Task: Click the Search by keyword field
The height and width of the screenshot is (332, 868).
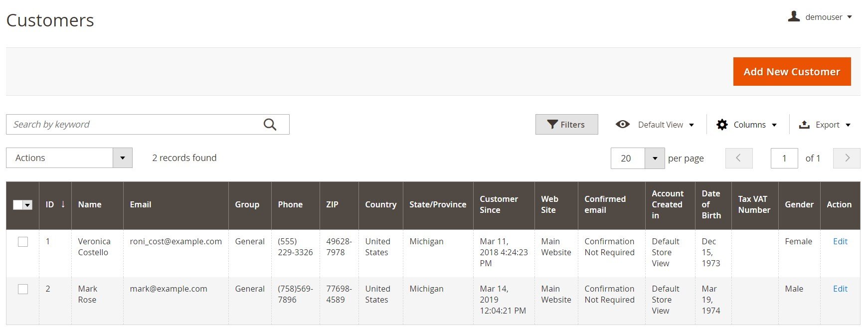Action: 148,125
